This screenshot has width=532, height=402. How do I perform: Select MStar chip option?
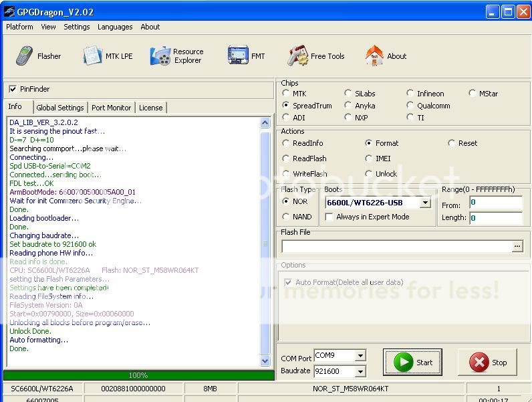[x=473, y=93]
